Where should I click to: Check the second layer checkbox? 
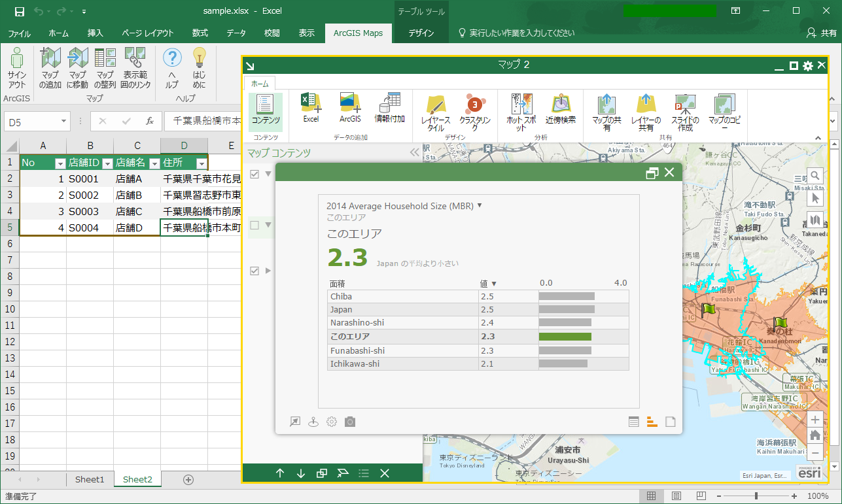(x=255, y=225)
